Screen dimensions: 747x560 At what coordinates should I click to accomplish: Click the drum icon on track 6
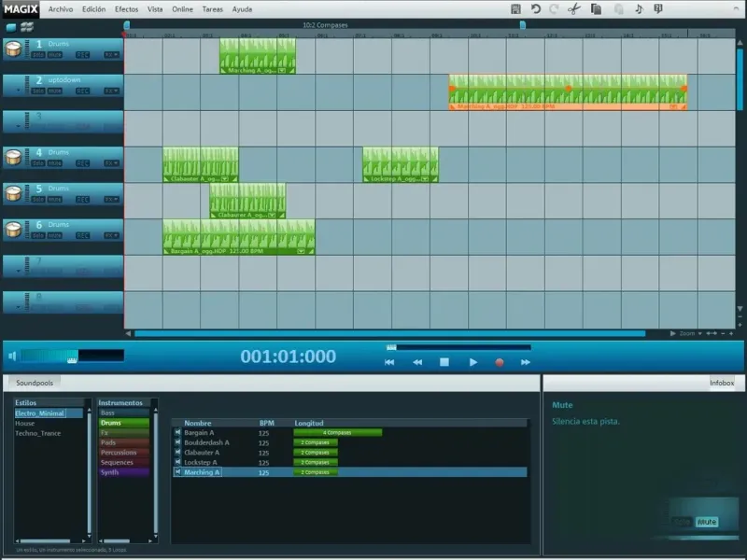click(13, 229)
